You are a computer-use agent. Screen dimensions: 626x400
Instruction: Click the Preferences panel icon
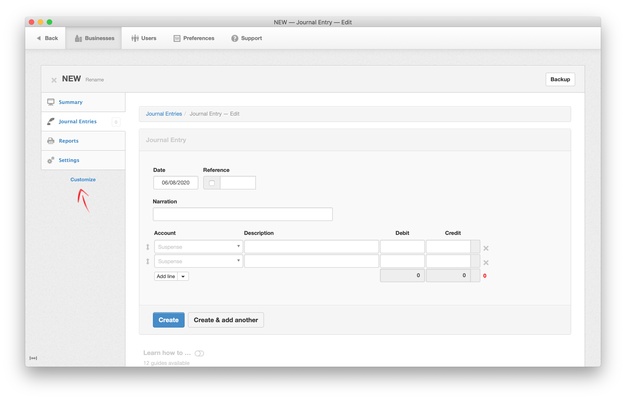(177, 38)
